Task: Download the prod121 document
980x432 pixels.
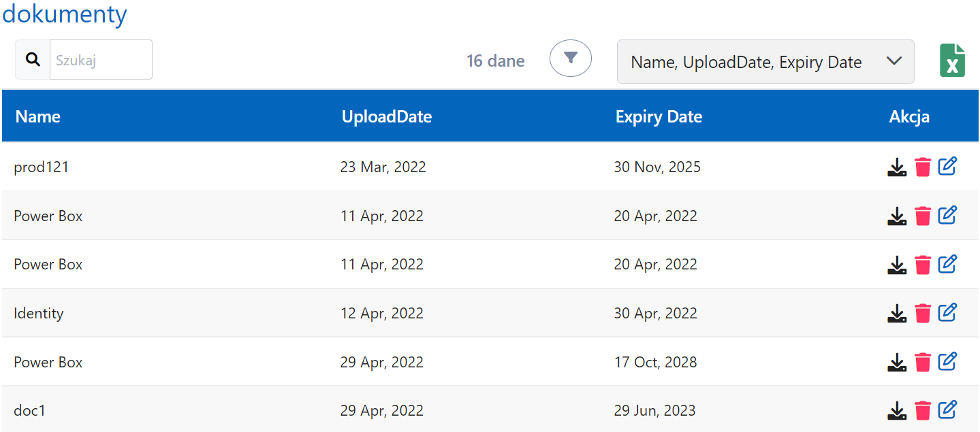Action: coord(897,167)
